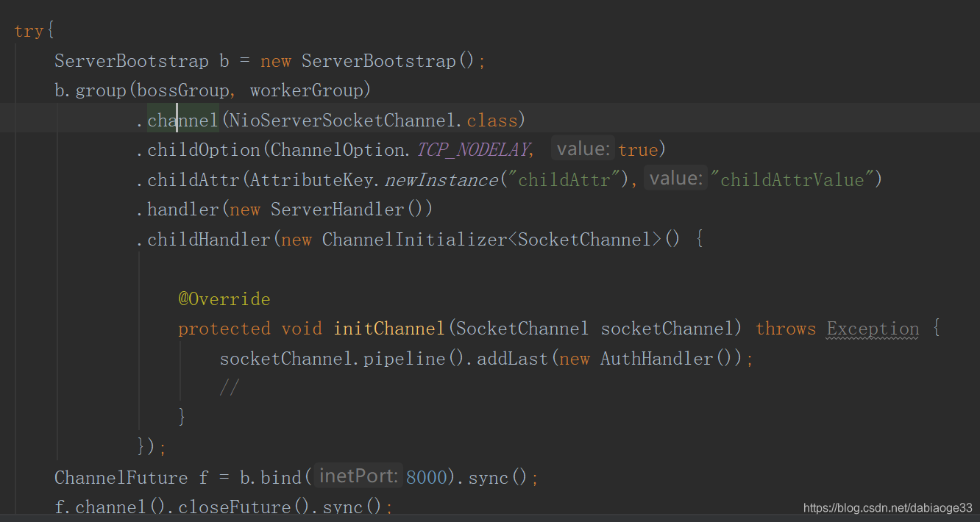Click the 'childOption' method call
This screenshot has height=522, width=980.
pyautogui.click(x=204, y=150)
